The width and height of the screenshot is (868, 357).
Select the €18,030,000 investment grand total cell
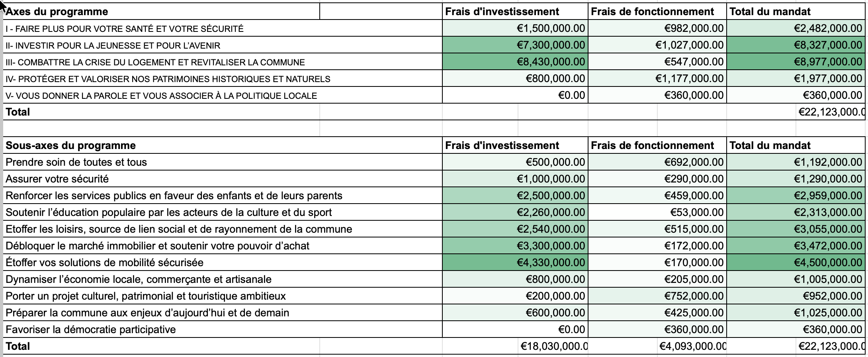pyautogui.click(x=553, y=346)
